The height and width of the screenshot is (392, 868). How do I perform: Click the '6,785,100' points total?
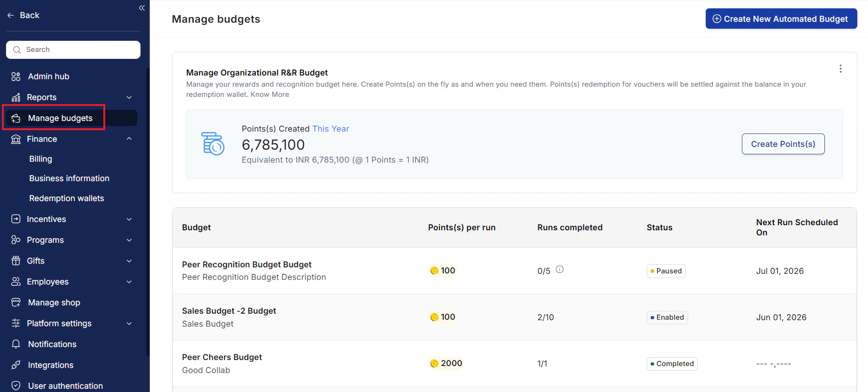pyautogui.click(x=273, y=145)
